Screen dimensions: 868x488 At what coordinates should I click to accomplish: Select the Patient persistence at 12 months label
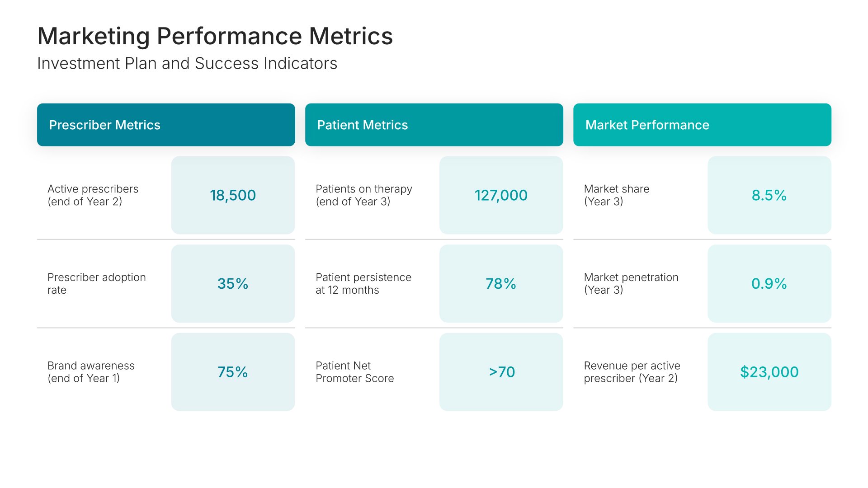coord(363,284)
